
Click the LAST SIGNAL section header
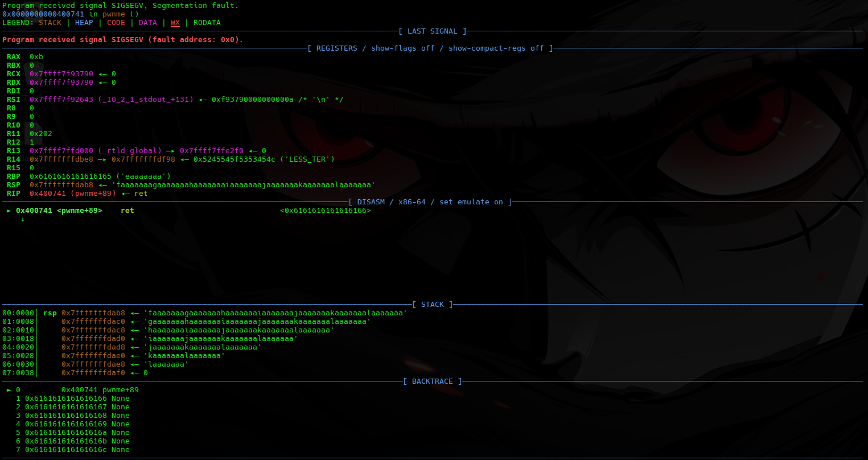click(x=433, y=31)
